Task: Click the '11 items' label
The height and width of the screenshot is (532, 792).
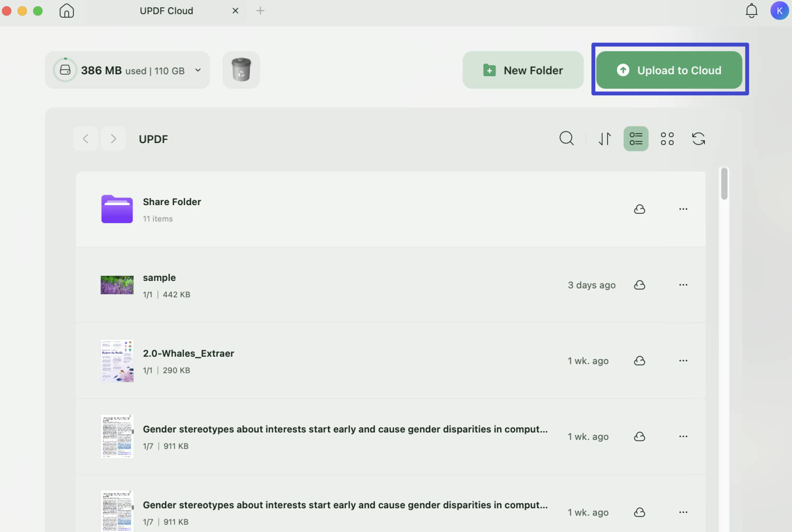Action: pos(158,219)
